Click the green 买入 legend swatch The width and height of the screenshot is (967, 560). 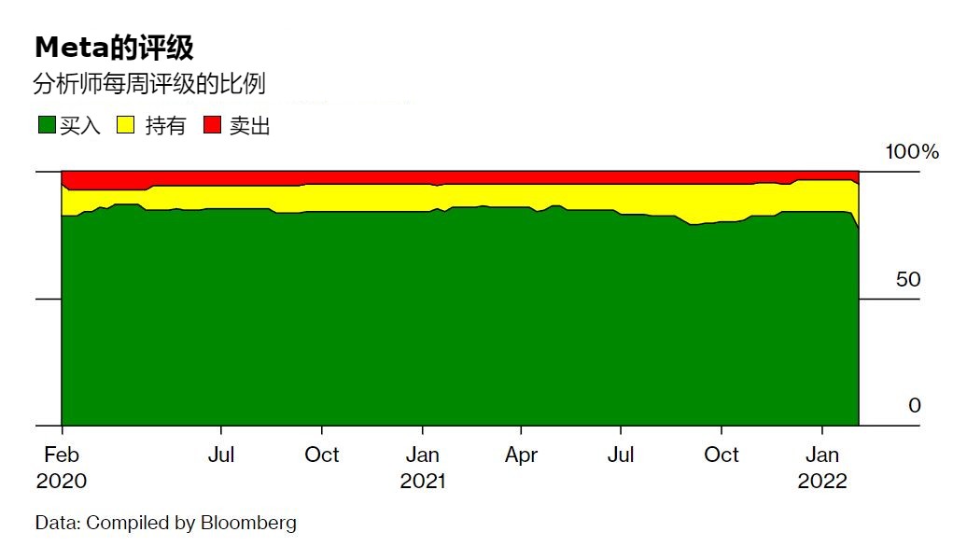coord(47,125)
